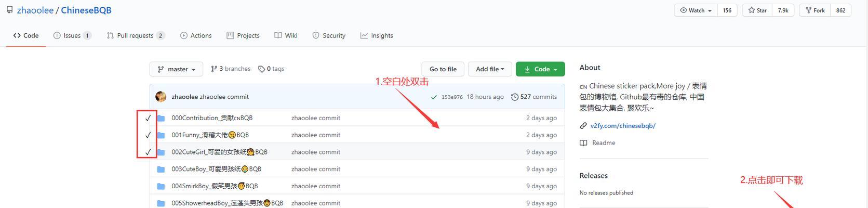Viewport: 868px width, 208px height.
Task: Switch to the Issues tab
Action: [x=72, y=35]
